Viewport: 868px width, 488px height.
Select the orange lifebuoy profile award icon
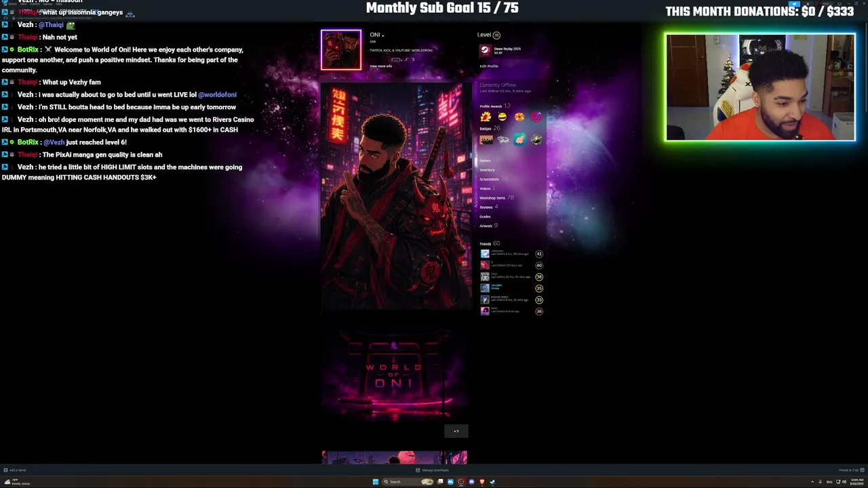pyautogui.click(x=519, y=117)
